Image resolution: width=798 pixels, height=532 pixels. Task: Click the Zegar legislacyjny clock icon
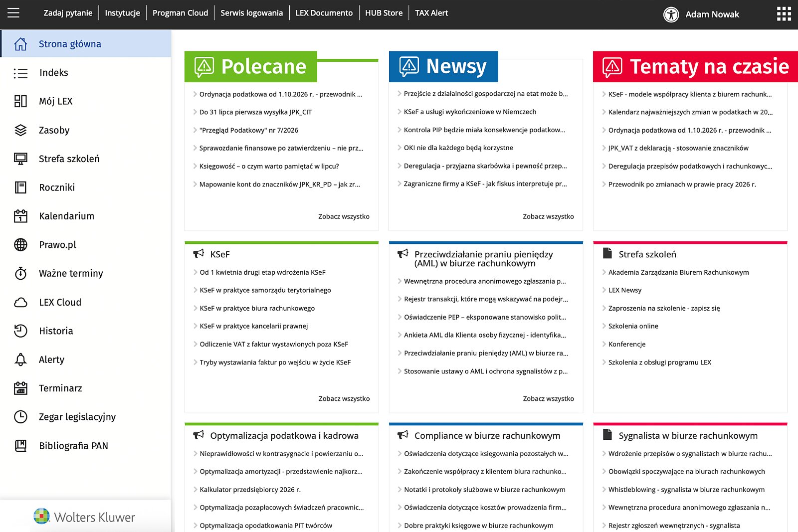click(x=20, y=417)
